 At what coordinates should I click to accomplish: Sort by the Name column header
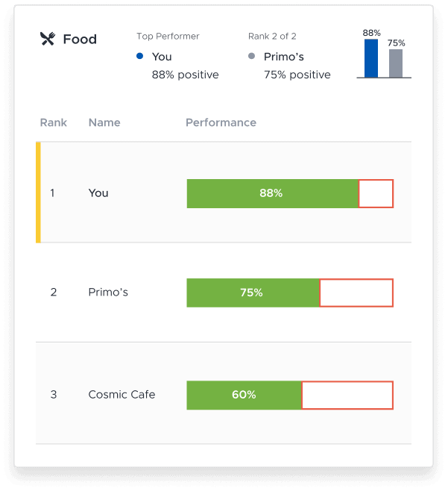pos(104,122)
